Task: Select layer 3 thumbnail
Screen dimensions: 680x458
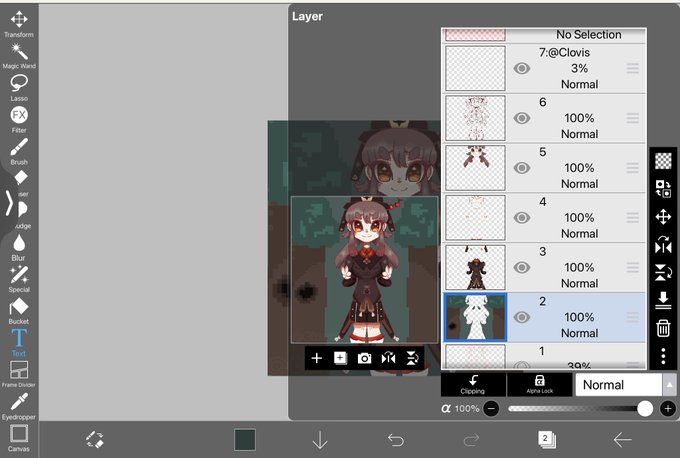Action: [x=475, y=268]
